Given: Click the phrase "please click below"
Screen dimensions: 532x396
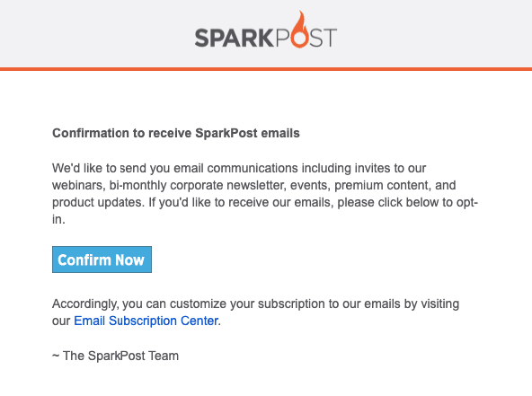Looking at the screenshot, I should pyautogui.click(x=388, y=202).
